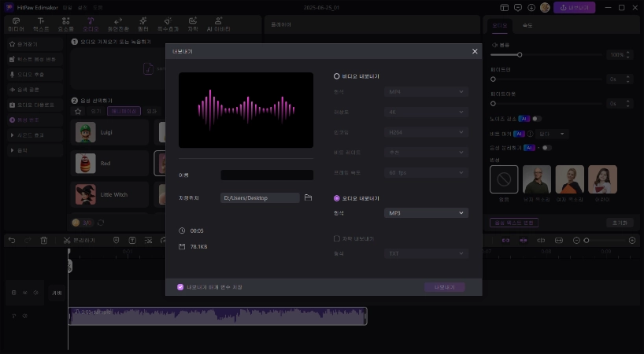Screen dimensions: 644x354
Task: Click the trash delete icon in timeline toolbar
Action: pos(44,241)
